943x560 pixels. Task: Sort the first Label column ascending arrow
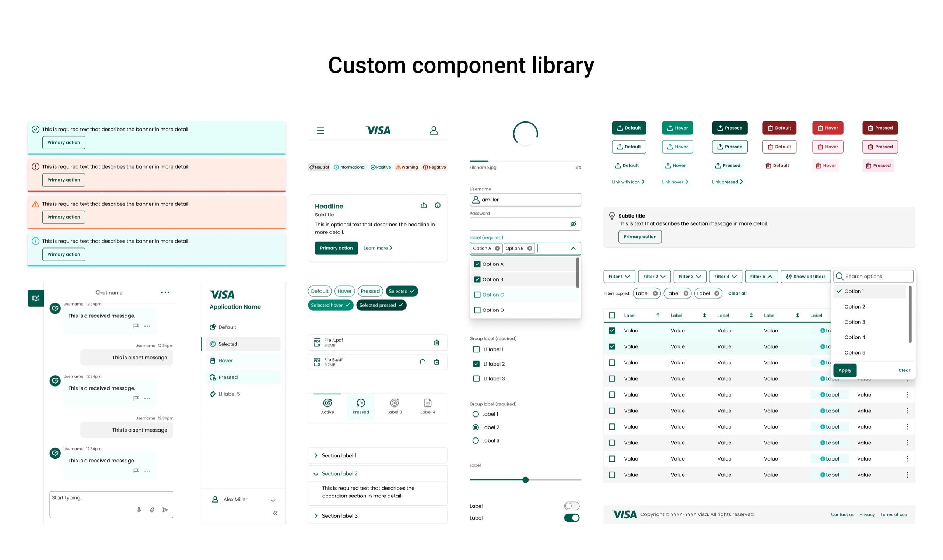click(658, 316)
